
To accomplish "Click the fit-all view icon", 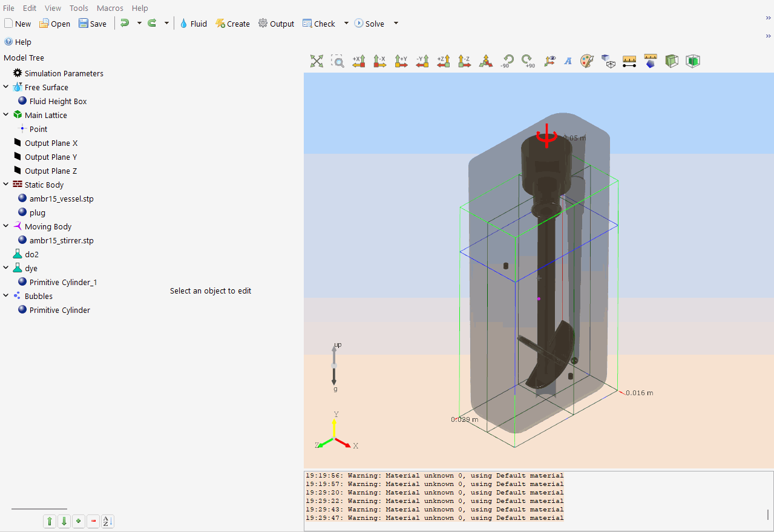I will (316, 61).
